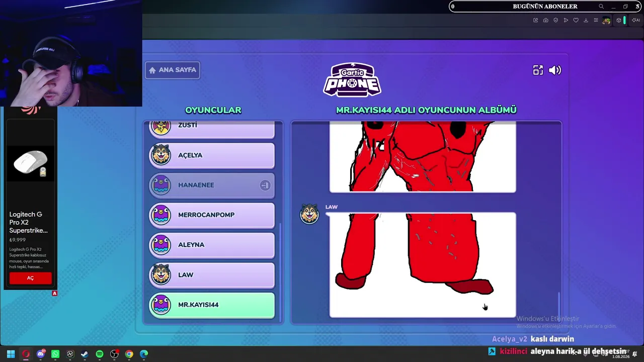The width and height of the screenshot is (644, 362).
Task: Open the Steam taskbar icon
Action: click(x=85, y=354)
